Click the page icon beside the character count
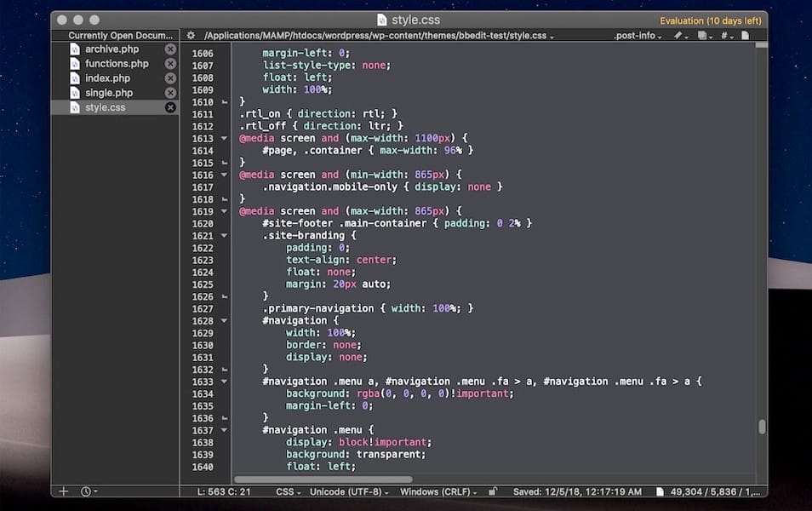812x511 pixels. coord(660,491)
